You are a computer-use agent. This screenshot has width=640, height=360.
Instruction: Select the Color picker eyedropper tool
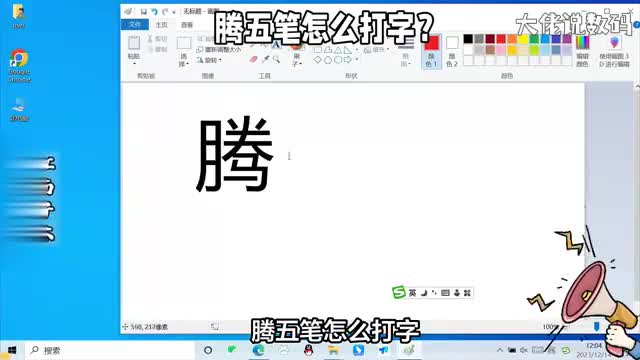point(266,60)
